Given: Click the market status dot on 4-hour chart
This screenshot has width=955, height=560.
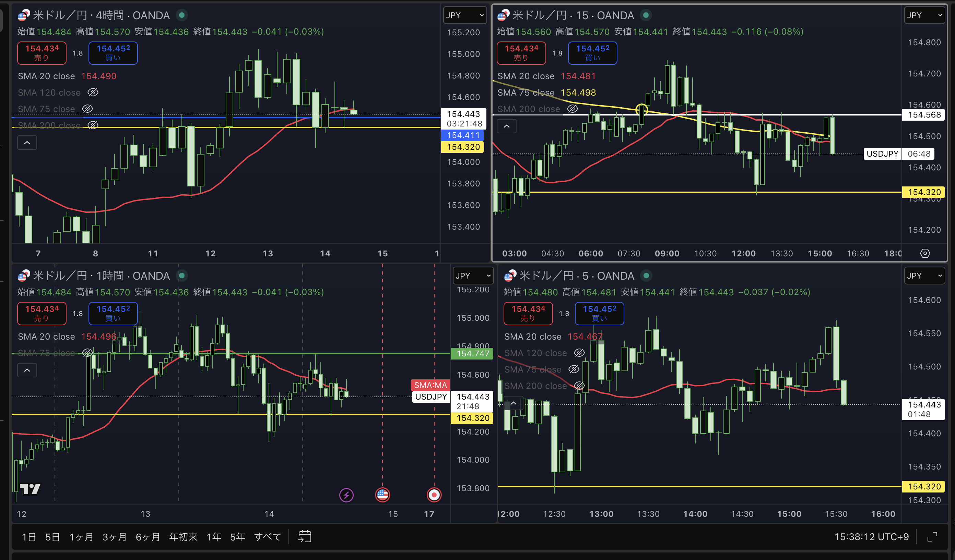Looking at the screenshot, I should coord(182,15).
